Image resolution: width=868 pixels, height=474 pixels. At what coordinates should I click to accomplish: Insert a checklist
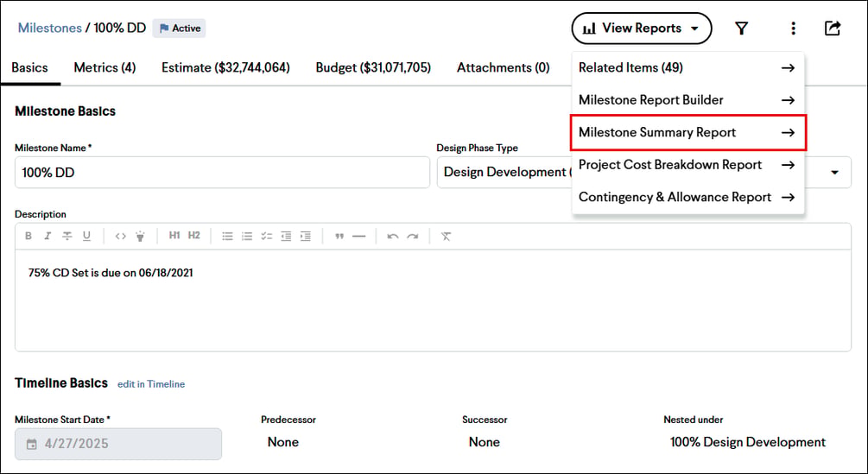[x=266, y=237]
